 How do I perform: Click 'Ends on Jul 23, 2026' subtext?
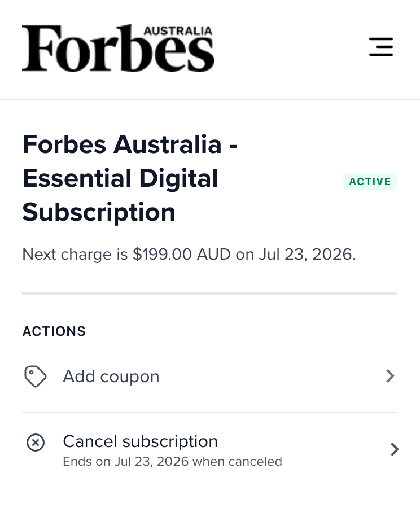pos(126,462)
